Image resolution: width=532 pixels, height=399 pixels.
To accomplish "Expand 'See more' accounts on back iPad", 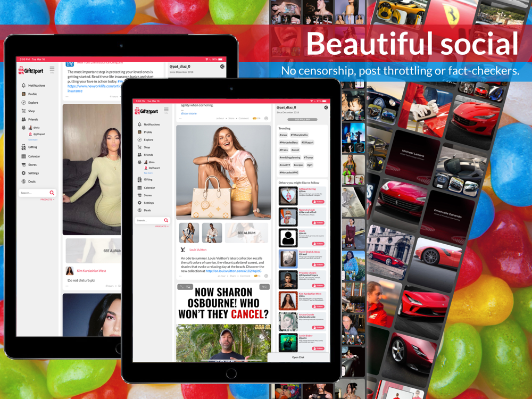I will tap(33, 140).
